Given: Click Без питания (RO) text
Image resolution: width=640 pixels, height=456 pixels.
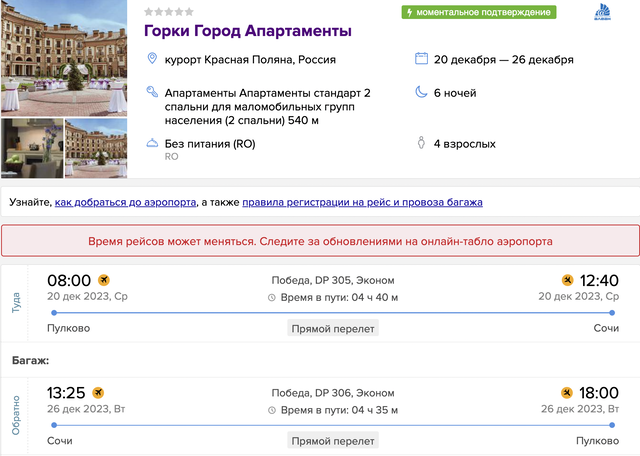Looking at the screenshot, I should (x=210, y=144).
